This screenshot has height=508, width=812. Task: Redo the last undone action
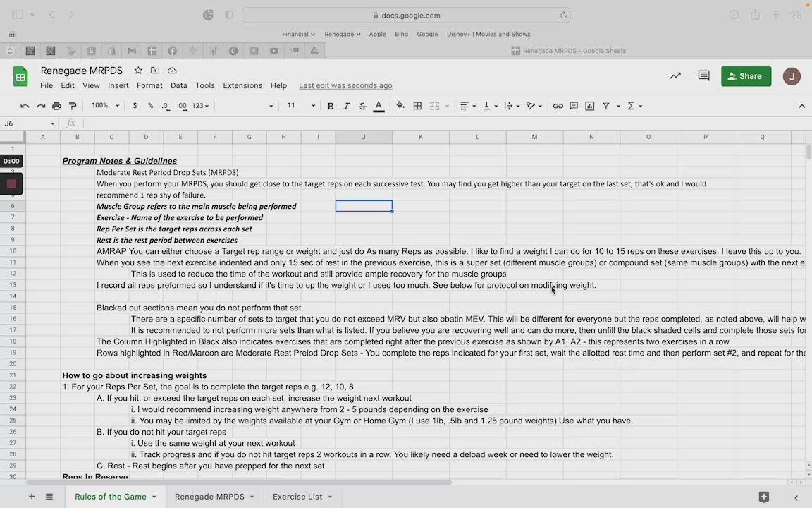(x=40, y=106)
